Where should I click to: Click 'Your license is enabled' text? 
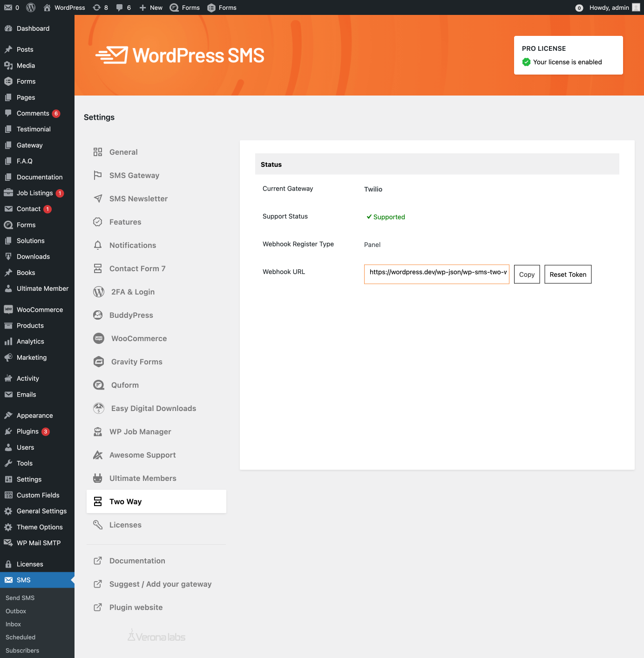567,62
